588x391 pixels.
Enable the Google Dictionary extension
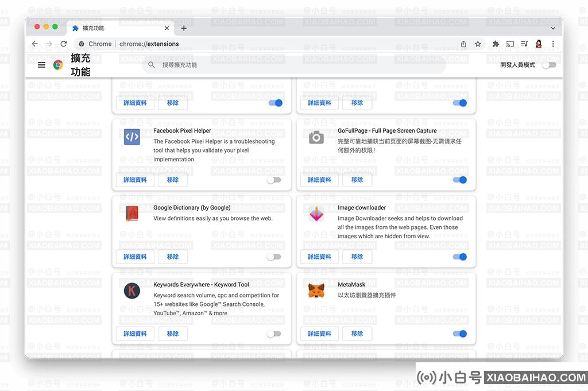point(274,257)
